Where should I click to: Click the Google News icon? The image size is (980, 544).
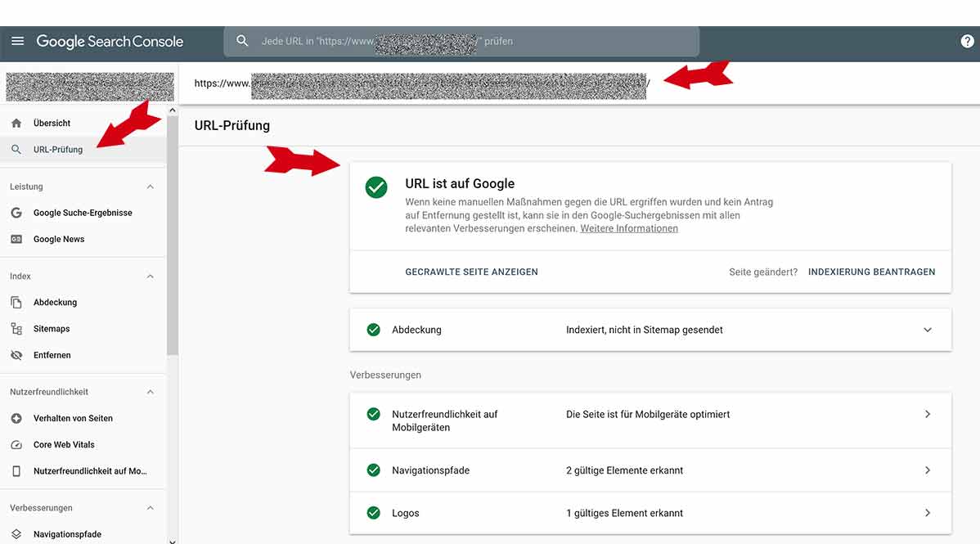point(16,239)
